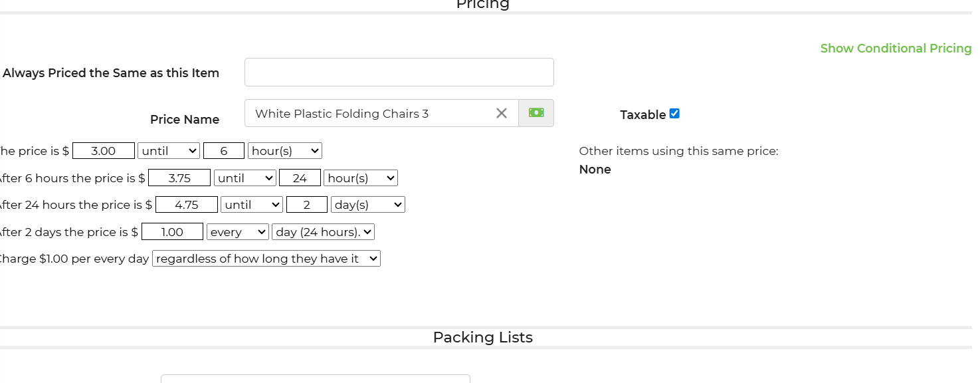The height and width of the screenshot is (383, 980).
Task: Toggle the Taxable checkbox
Action: [674, 114]
